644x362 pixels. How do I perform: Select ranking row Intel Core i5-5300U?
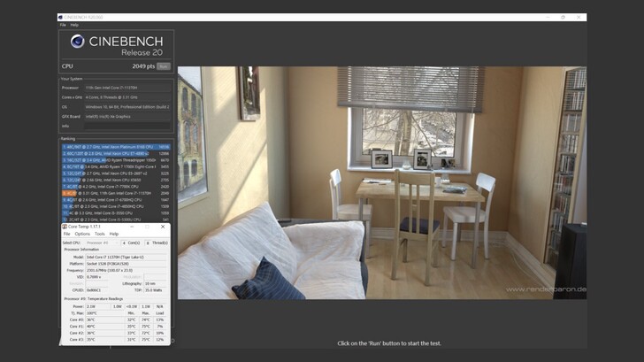tap(116, 220)
